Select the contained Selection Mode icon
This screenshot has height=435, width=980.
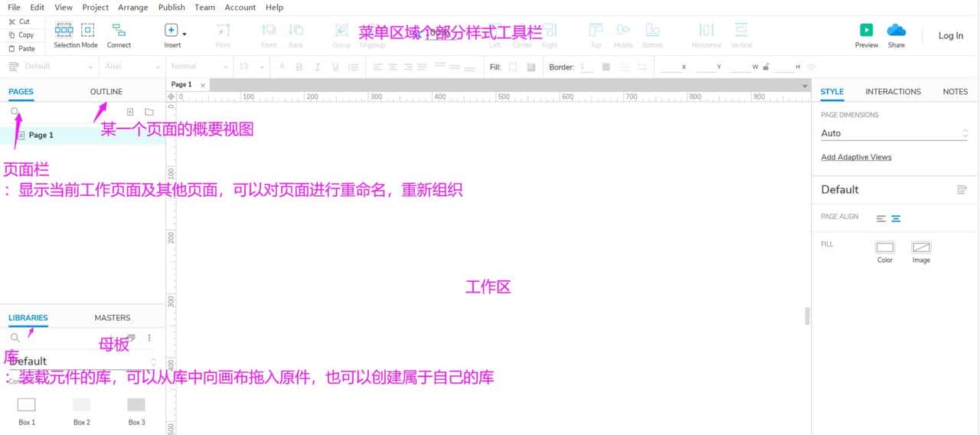pyautogui.click(x=88, y=30)
